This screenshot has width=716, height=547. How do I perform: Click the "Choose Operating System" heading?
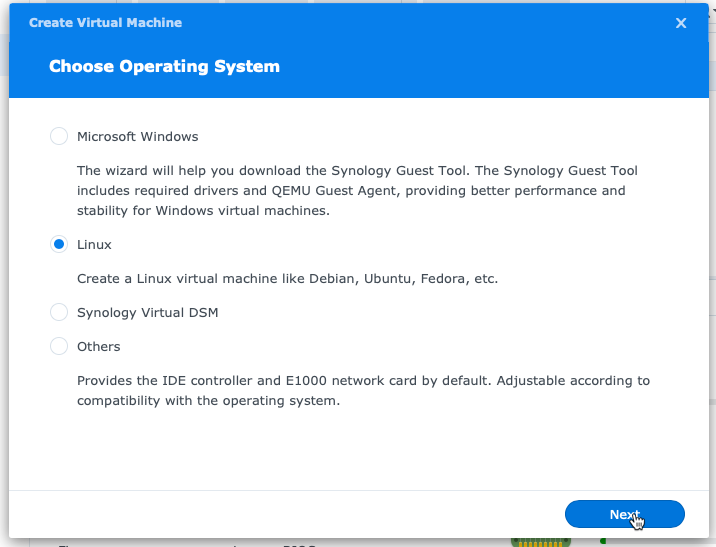tap(164, 67)
